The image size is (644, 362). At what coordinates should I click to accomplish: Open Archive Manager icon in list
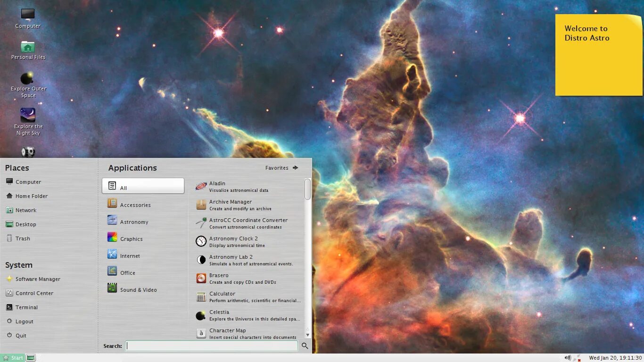[x=201, y=205]
